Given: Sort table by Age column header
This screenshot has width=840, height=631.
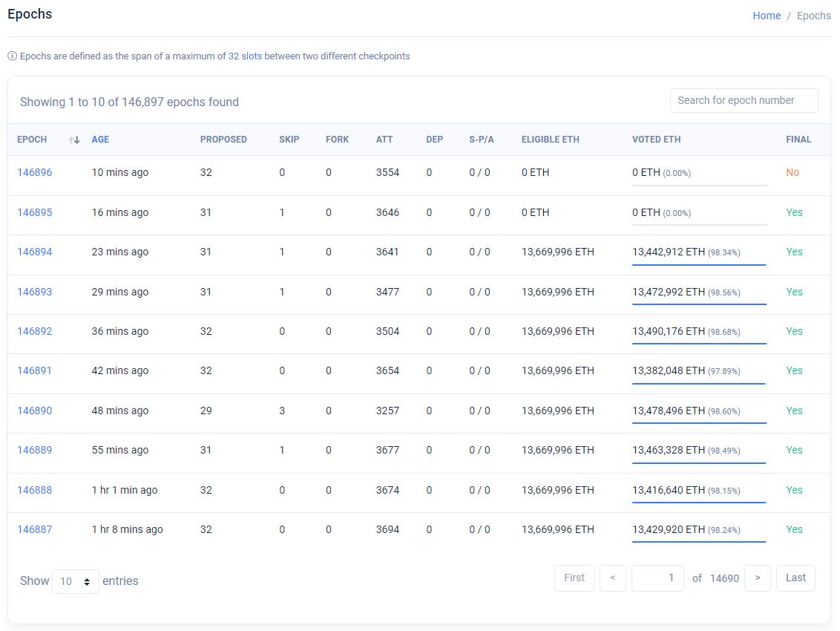Looking at the screenshot, I should [100, 140].
